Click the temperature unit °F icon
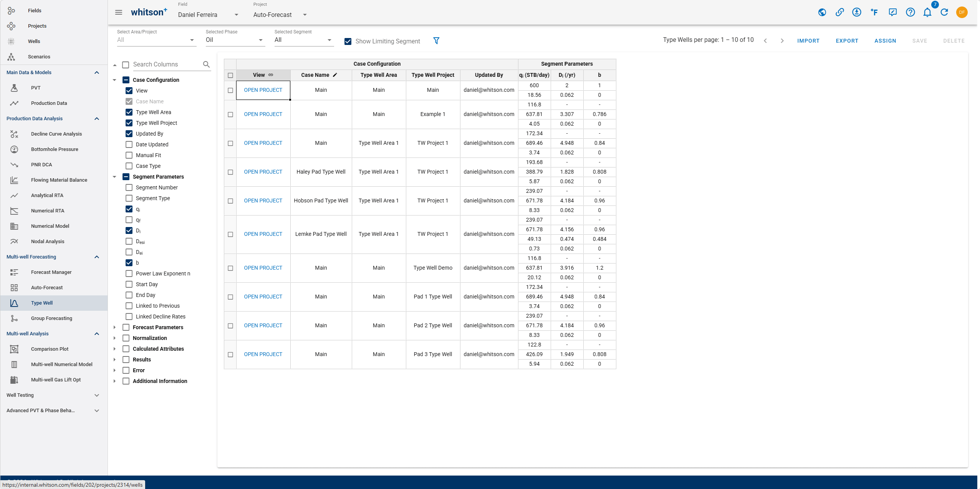 874,12
